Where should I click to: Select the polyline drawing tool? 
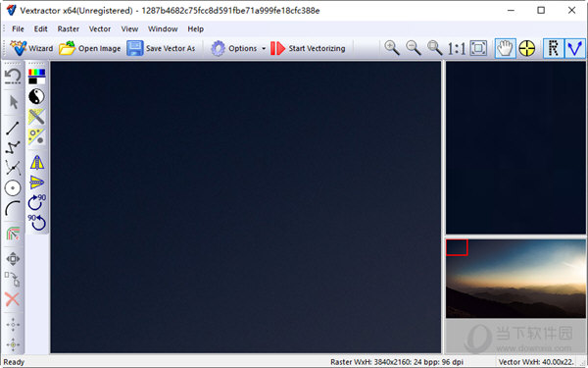coord(13,148)
